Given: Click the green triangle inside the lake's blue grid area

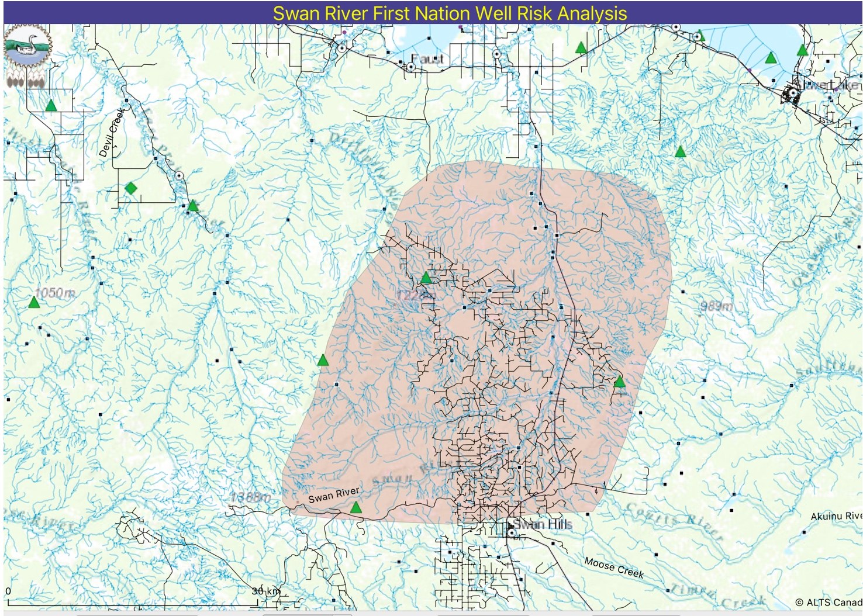Looking at the screenshot, I should click(771, 58).
